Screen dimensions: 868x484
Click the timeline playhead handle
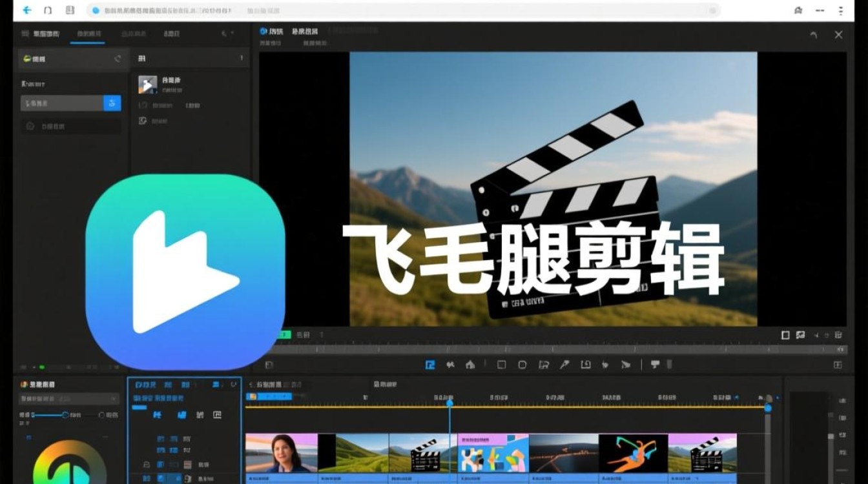449,403
